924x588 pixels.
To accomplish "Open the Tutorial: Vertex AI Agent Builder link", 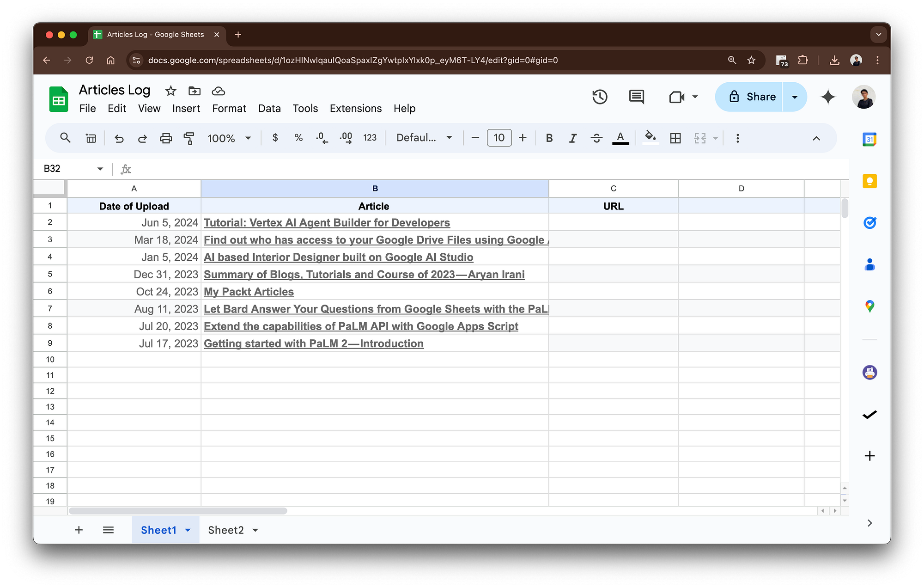I will point(327,222).
